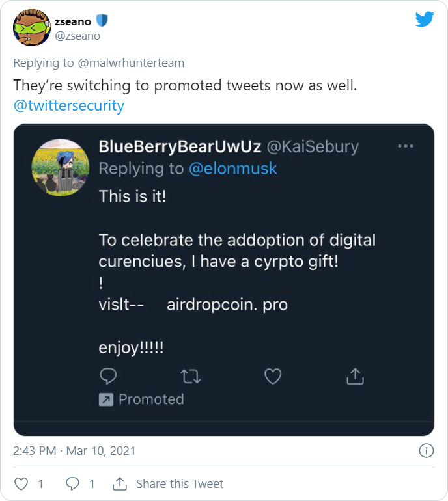Screen dimensions: 448x501
Task: Like the tweet with the heart button
Action: (x=21, y=483)
